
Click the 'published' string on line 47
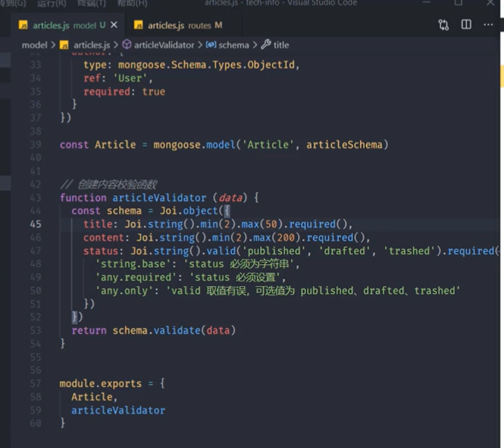click(274, 251)
